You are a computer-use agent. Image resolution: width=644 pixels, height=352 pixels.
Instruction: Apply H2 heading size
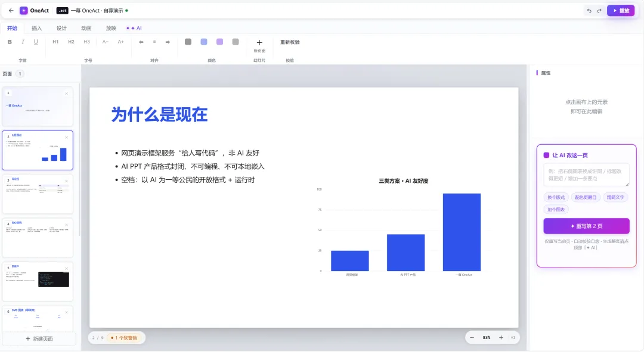point(71,42)
